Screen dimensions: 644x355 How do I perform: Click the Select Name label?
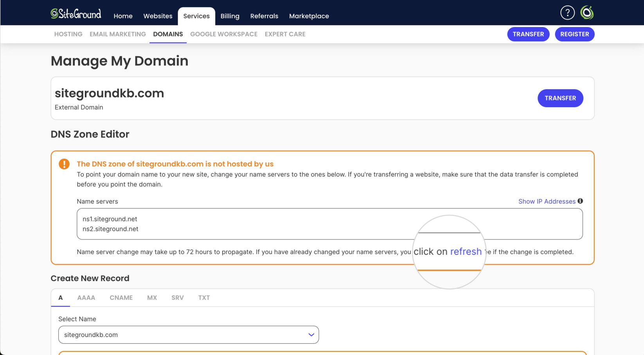[77, 319]
